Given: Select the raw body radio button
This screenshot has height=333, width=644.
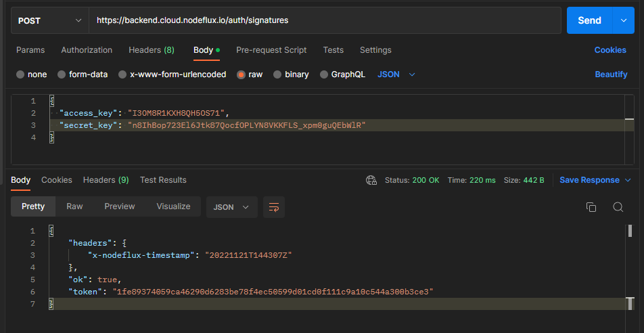Looking at the screenshot, I should (x=241, y=74).
